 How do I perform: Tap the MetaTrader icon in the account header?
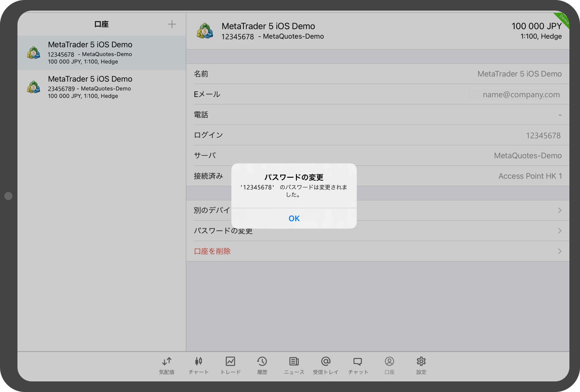tap(205, 31)
